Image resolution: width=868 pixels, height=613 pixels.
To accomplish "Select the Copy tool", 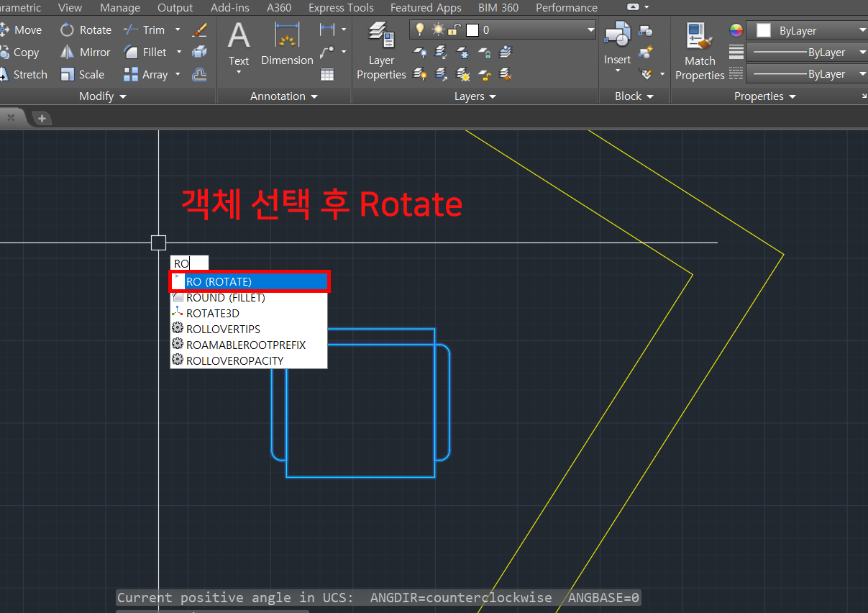I will pyautogui.click(x=20, y=52).
